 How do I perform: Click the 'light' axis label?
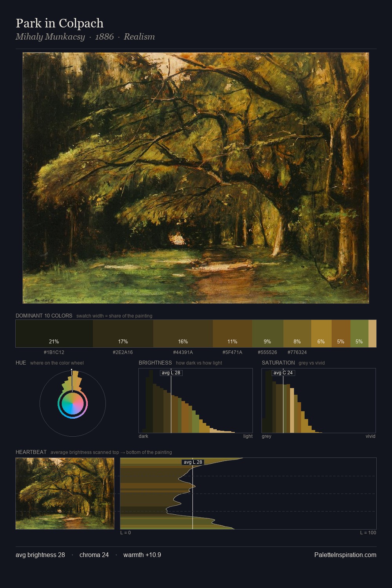coord(248,436)
